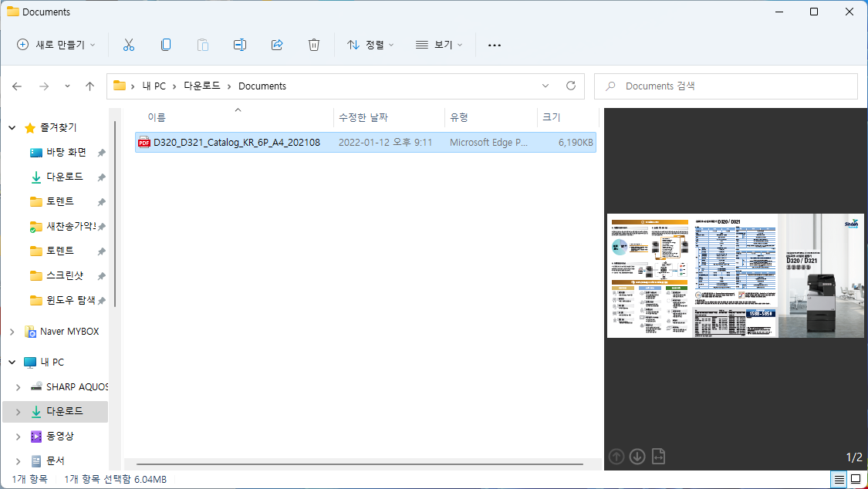Open the 보기 view menu
This screenshot has width=868, height=489.
(x=439, y=45)
